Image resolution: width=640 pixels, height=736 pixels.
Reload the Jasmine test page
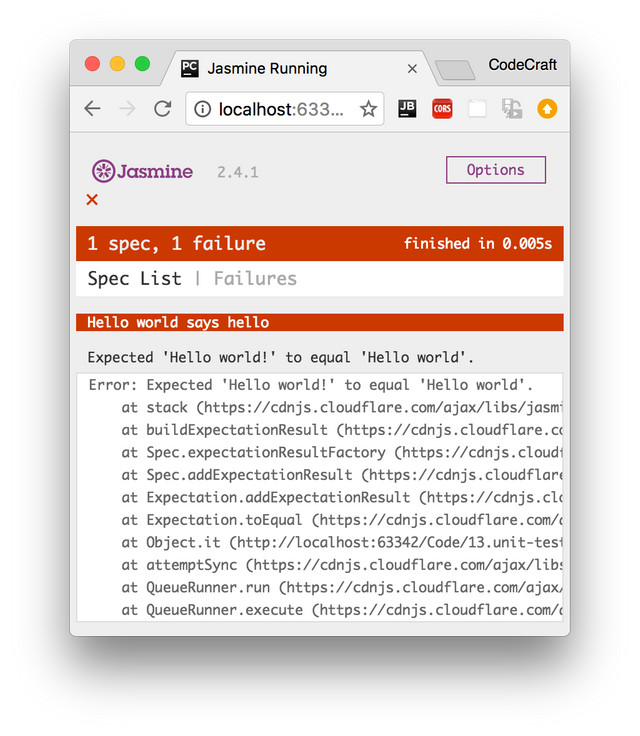162,109
